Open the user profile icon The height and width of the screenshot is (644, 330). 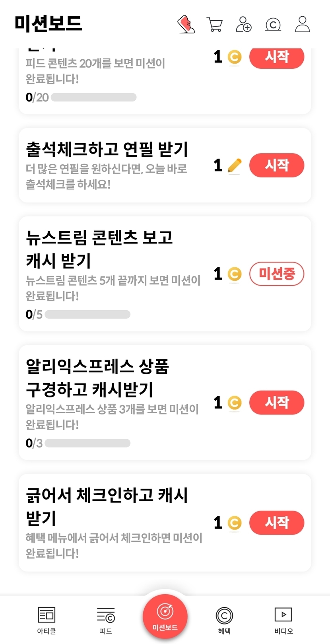tap(303, 24)
